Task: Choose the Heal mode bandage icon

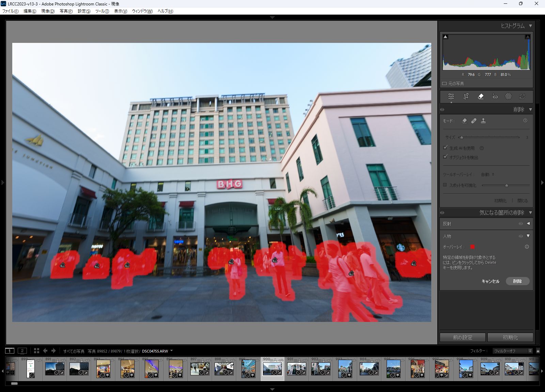Action: click(474, 121)
